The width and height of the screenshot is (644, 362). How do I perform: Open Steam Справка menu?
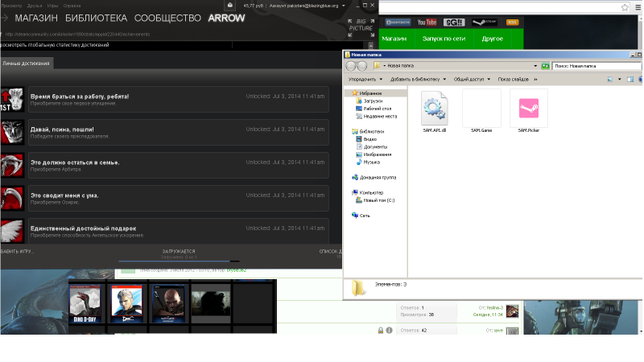(72, 6)
